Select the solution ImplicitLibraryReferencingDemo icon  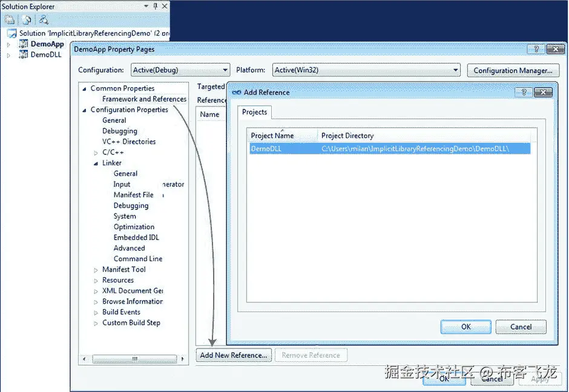point(12,33)
